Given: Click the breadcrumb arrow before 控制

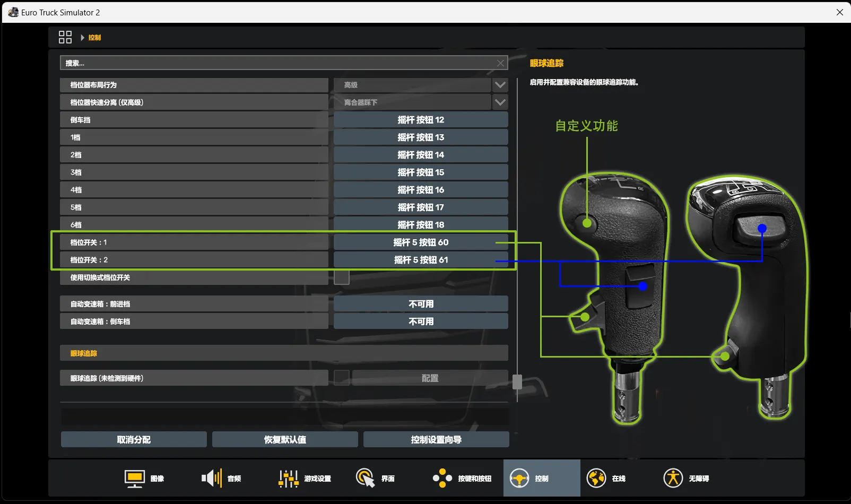Looking at the screenshot, I should click(x=82, y=38).
